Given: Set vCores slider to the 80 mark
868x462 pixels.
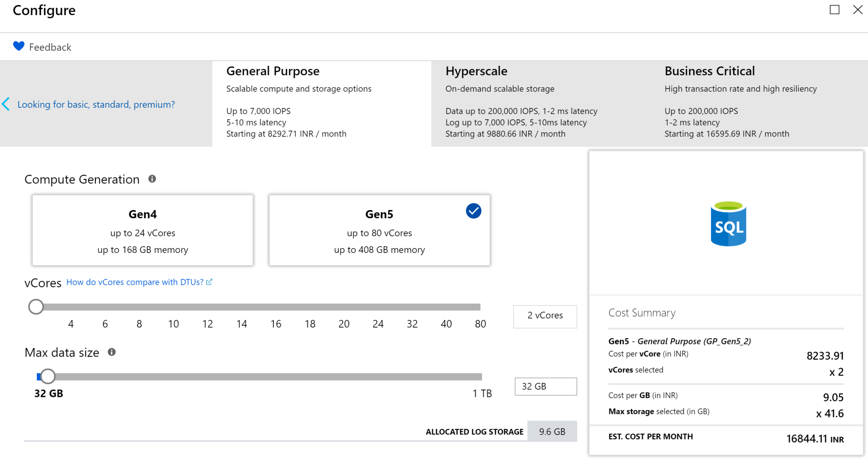Looking at the screenshot, I should [480, 307].
